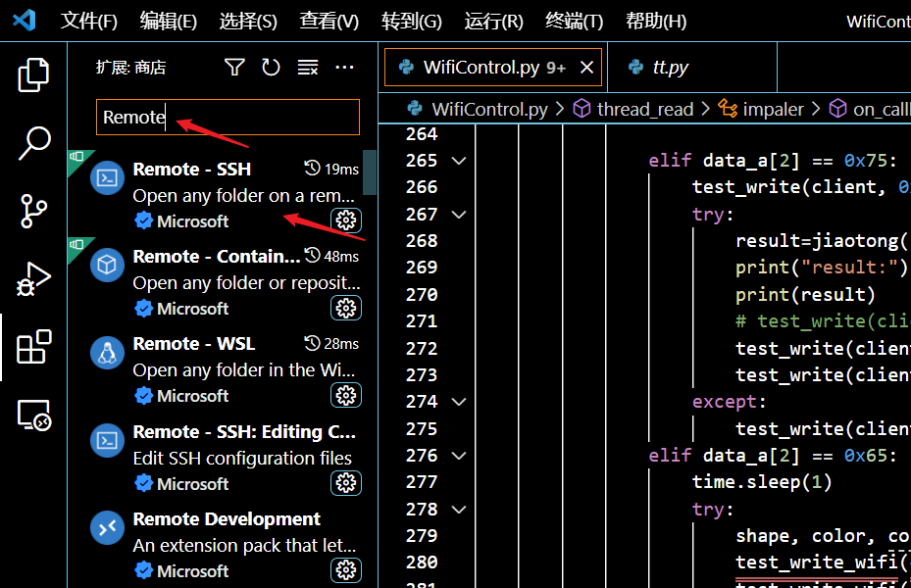
Task: Click the 19ms activation time label
Action: [x=341, y=169]
